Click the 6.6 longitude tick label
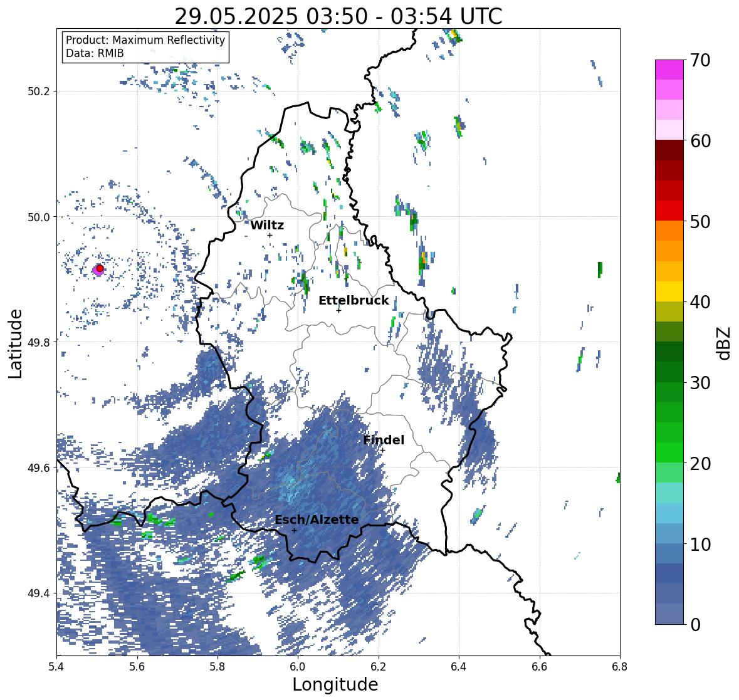739x700 pixels. coord(539,667)
